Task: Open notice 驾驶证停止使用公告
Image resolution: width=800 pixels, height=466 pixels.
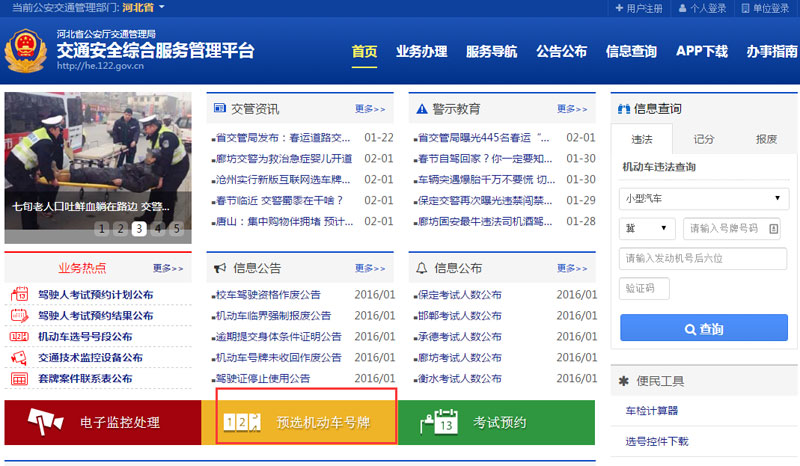Action: 261,378
